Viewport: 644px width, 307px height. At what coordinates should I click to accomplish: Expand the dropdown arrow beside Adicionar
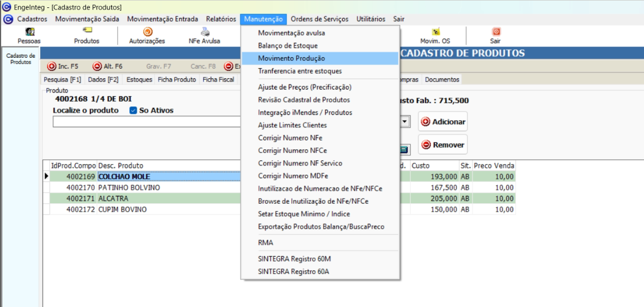tap(405, 122)
